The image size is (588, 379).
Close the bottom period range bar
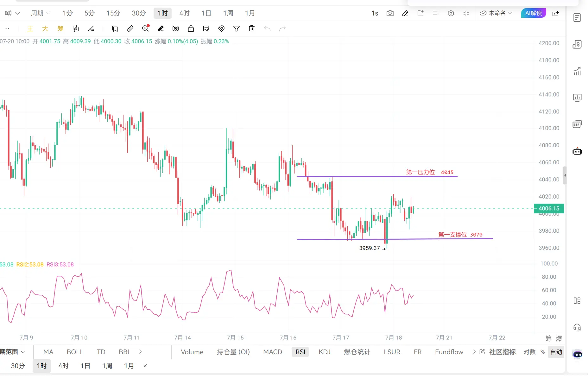coord(145,366)
